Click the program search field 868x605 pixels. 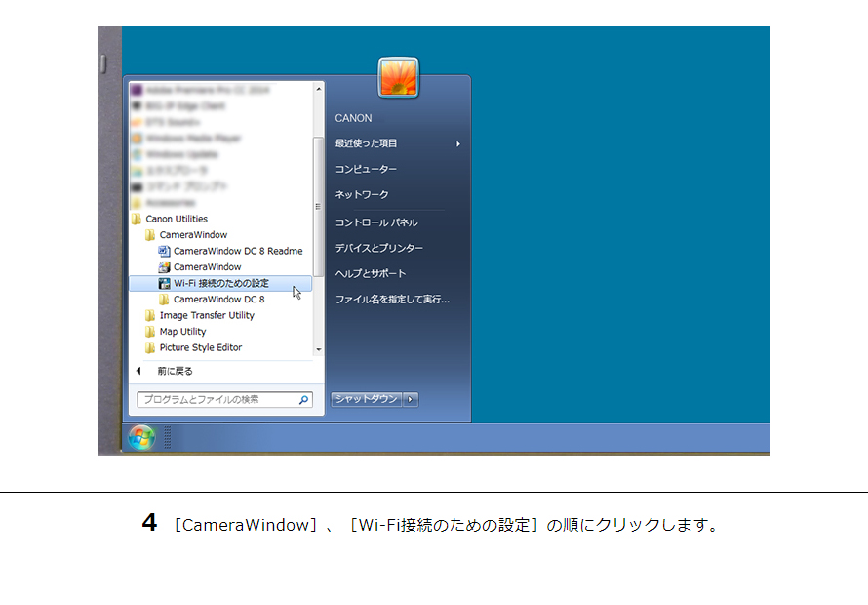coord(219,398)
